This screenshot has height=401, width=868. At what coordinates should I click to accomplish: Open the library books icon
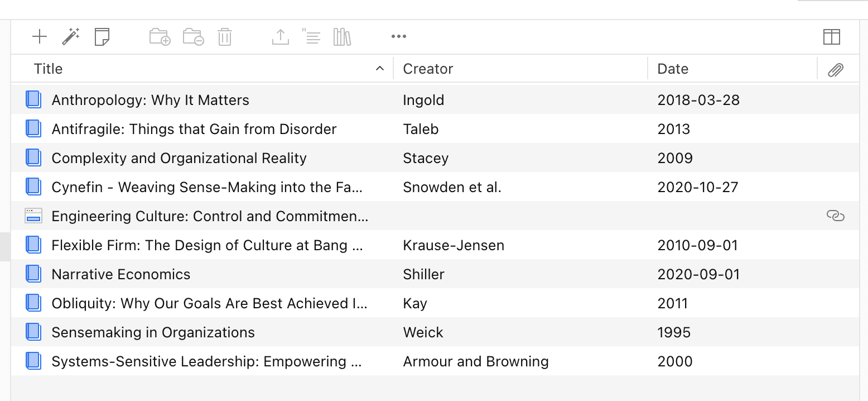coord(342,37)
